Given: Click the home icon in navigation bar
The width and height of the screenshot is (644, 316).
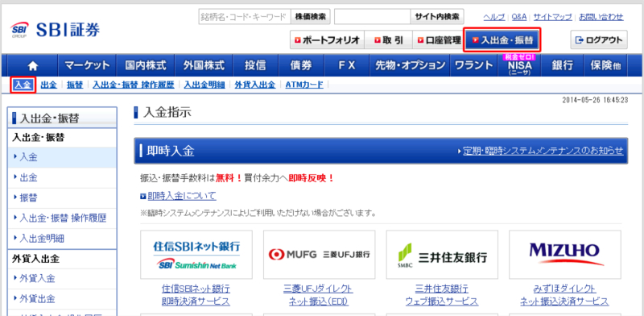Looking at the screenshot, I should click(x=32, y=65).
